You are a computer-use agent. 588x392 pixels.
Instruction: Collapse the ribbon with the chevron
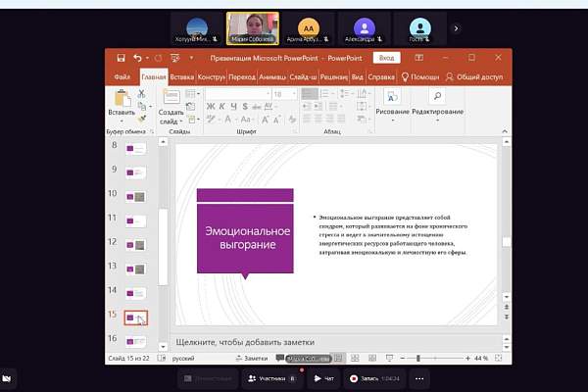click(505, 131)
